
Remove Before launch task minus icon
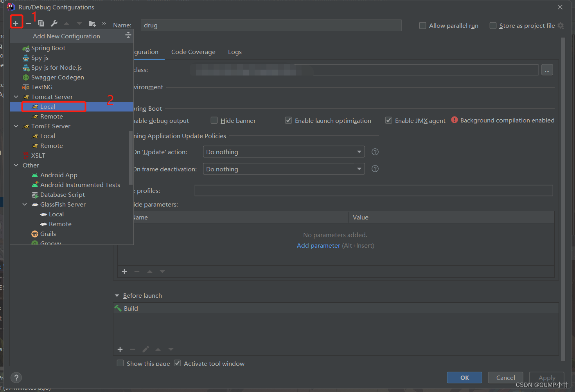(x=133, y=349)
